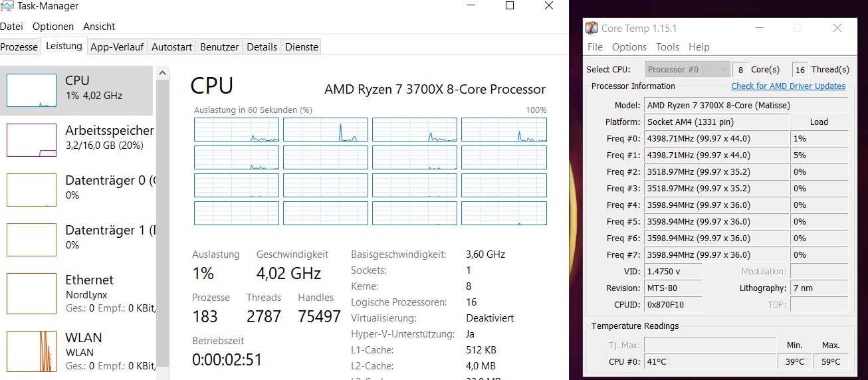Open Core Temp File menu
Image resolution: width=868 pixels, height=380 pixels.
595,47
